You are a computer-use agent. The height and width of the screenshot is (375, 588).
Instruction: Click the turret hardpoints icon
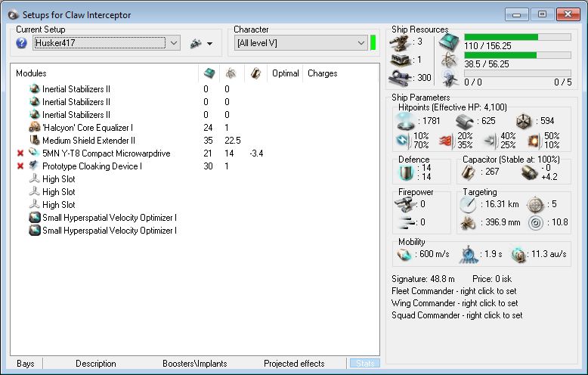(x=400, y=42)
